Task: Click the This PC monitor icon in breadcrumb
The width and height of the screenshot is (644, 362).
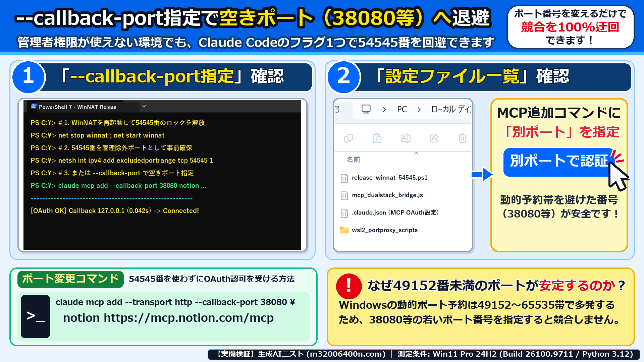Action: (x=366, y=109)
